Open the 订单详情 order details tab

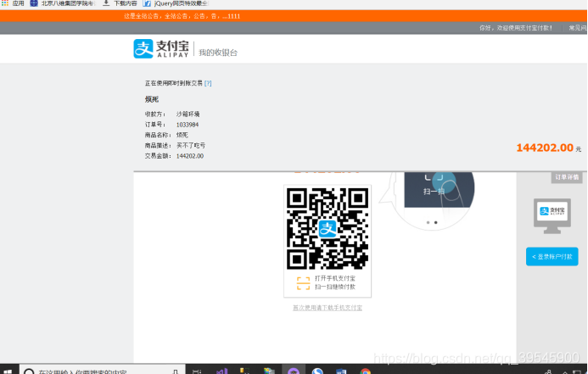(567, 177)
